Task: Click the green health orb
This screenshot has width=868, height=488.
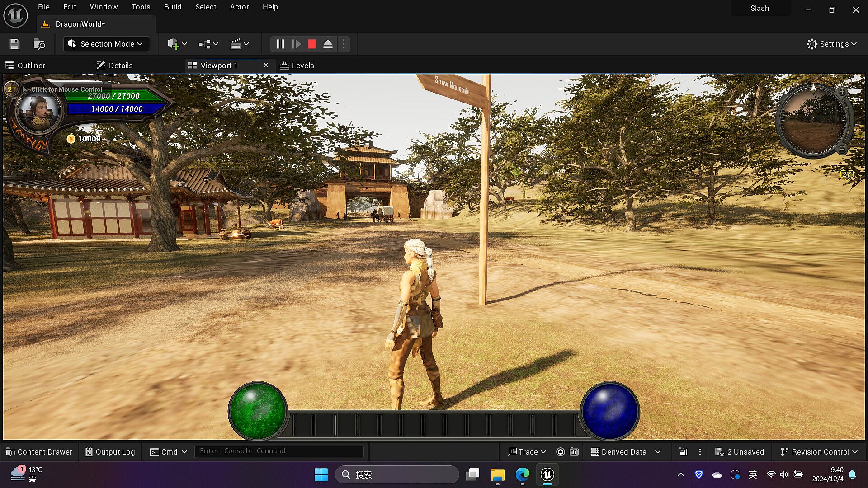Action: (x=258, y=410)
